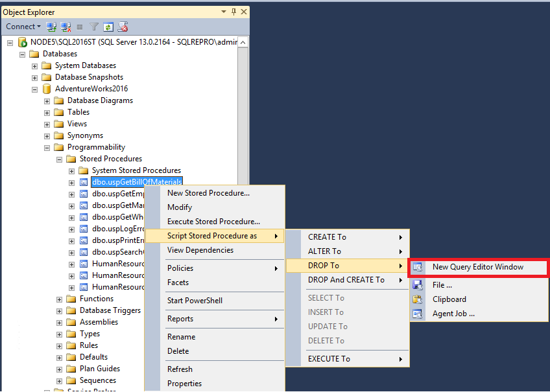Viewport: 550px width, 392px height.
Task: Open the DROP To submenu
Action: click(x=347, y=266)
